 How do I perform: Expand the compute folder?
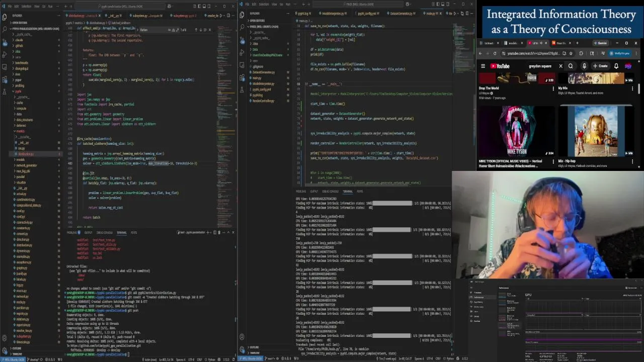(x=21, y=108)
